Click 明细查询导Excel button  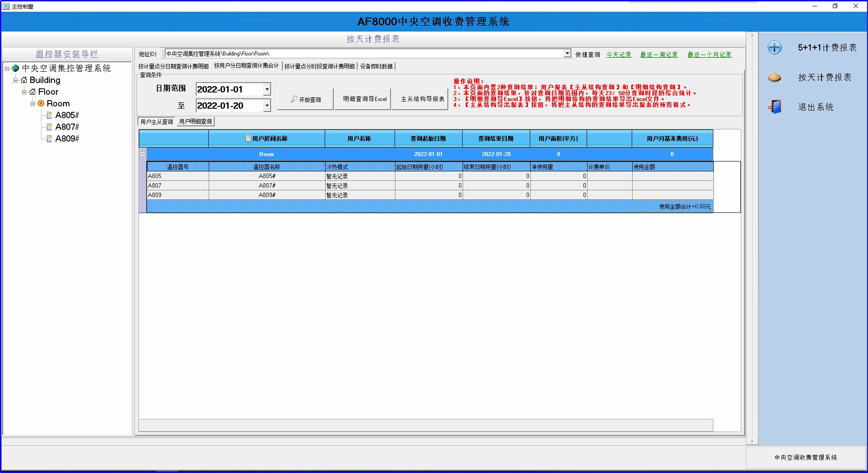click(x=363, y=99)
